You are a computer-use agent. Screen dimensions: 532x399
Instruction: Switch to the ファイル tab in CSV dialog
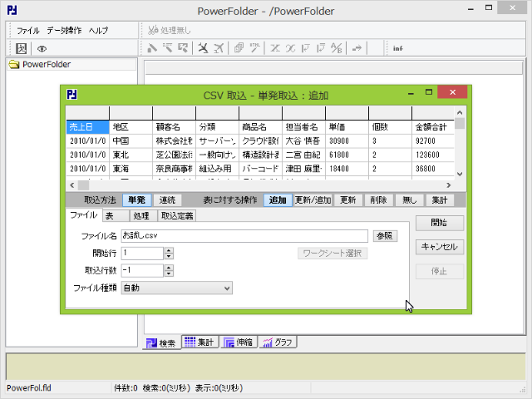coord(83,215)
